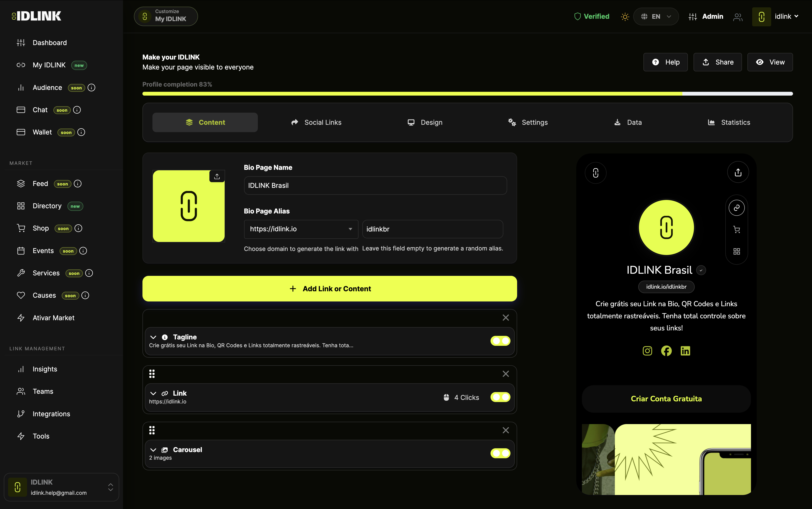Click Add Link or Content button
The width and height of the screenshot is (812, 509).
pyautogui.click(x=330, y=288)
